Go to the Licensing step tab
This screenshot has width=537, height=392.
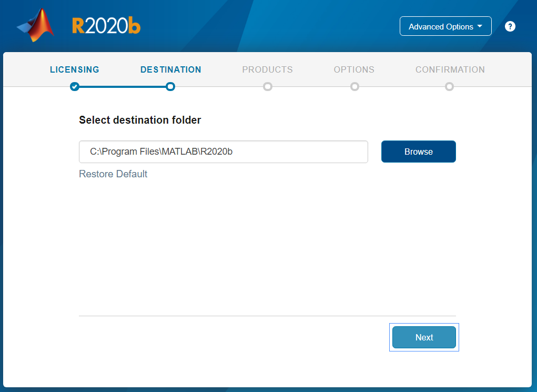75,69
